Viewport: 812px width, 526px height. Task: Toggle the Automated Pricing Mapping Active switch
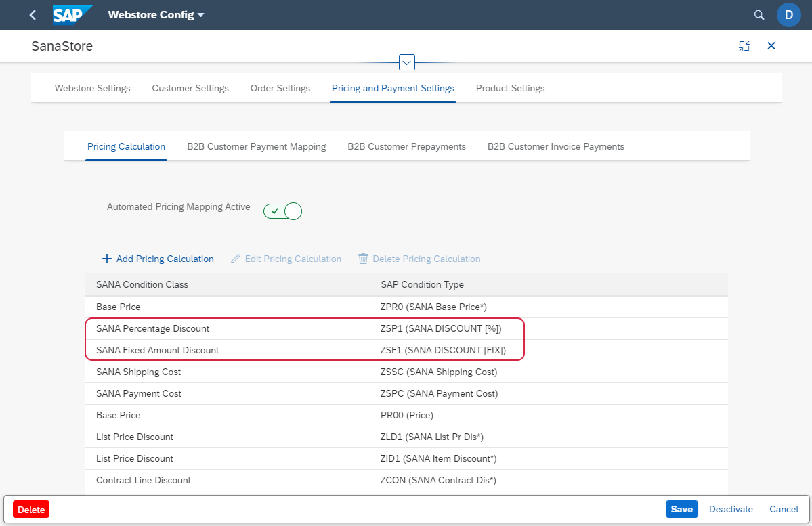282,211
